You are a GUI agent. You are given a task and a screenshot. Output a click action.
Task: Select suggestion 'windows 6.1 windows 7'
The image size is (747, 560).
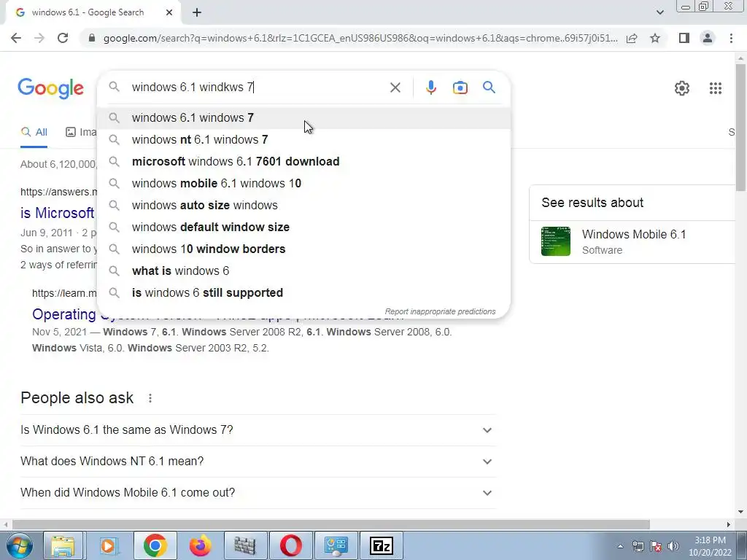303,117
